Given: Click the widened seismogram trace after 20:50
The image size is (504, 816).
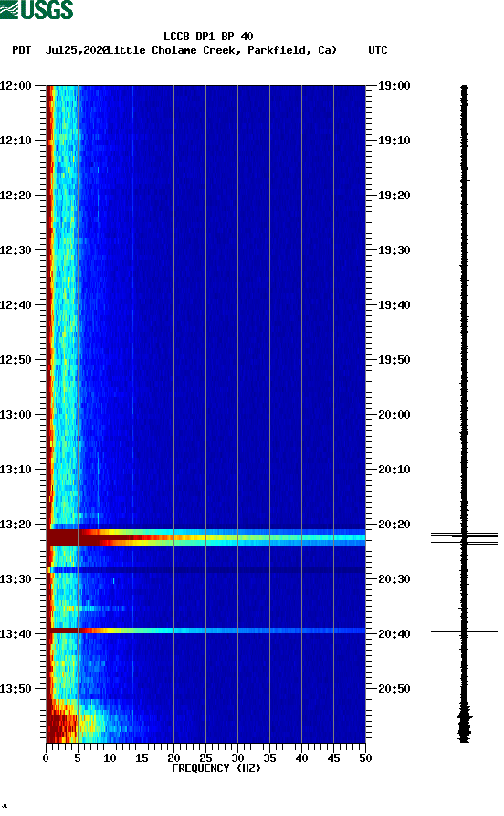Looking at the screenshot, I should [x=464, y=722].
